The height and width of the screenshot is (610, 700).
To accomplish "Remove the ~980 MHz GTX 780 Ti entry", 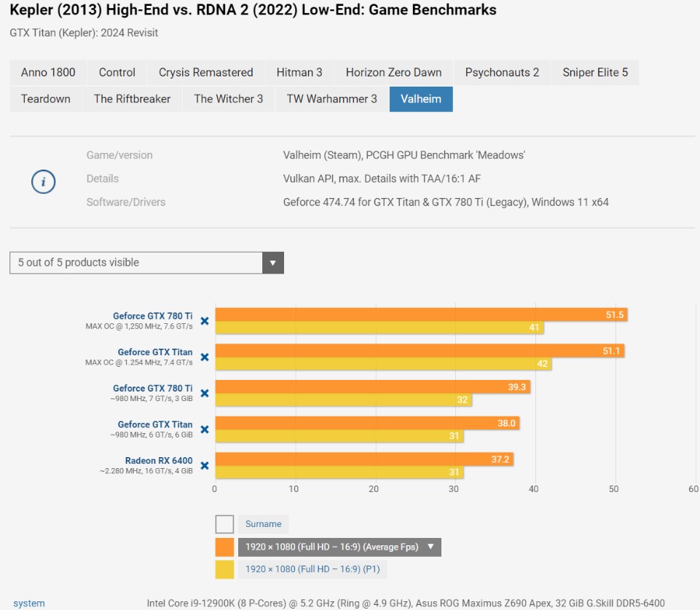I will click(205, 393).
